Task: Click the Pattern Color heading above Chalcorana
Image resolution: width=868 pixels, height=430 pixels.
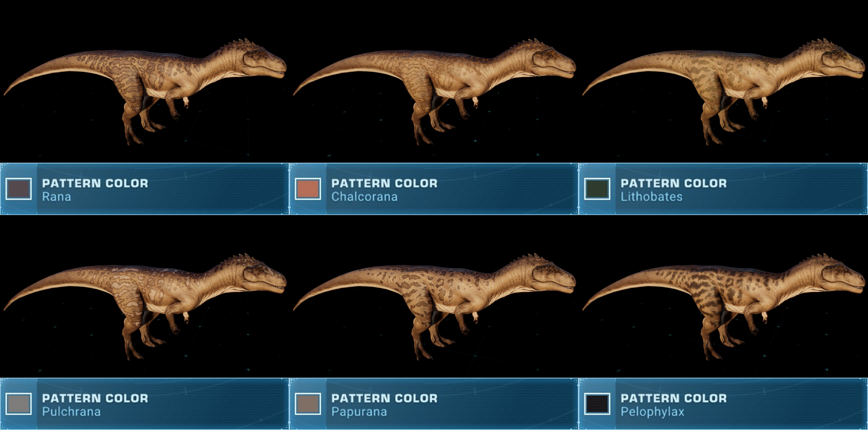Action: click(x=384, y=183)
